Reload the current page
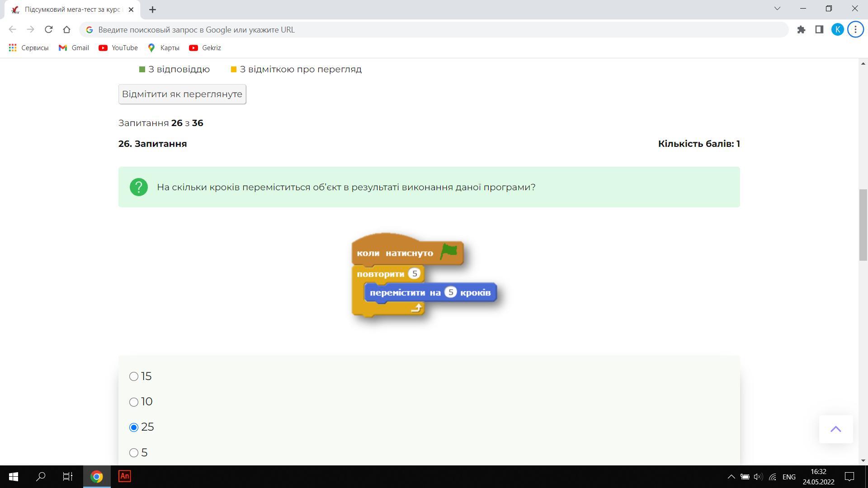 (48, 30)
